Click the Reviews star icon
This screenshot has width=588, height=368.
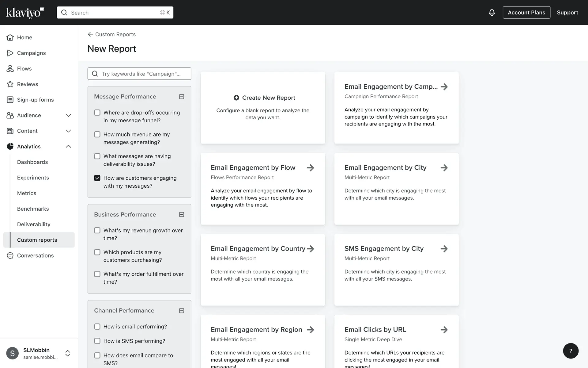tap(10, 84)
